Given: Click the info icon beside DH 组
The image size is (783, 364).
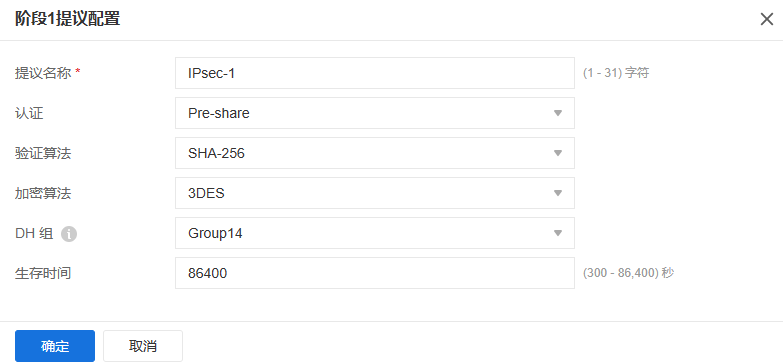Looking at the screenshot, I should [69, 233].
